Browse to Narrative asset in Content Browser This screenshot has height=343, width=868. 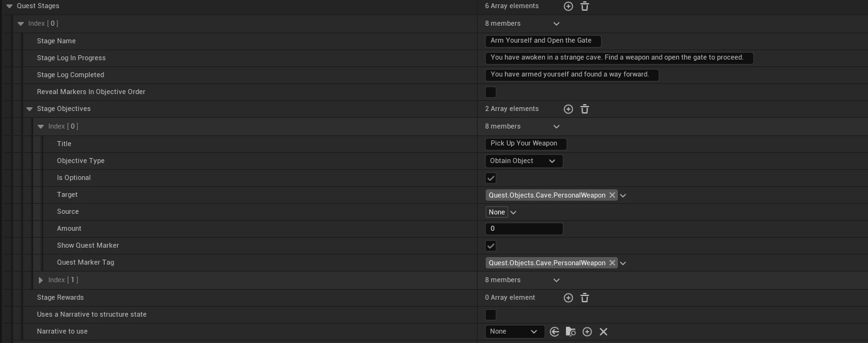pyautogui.click(x=570, y=332)
